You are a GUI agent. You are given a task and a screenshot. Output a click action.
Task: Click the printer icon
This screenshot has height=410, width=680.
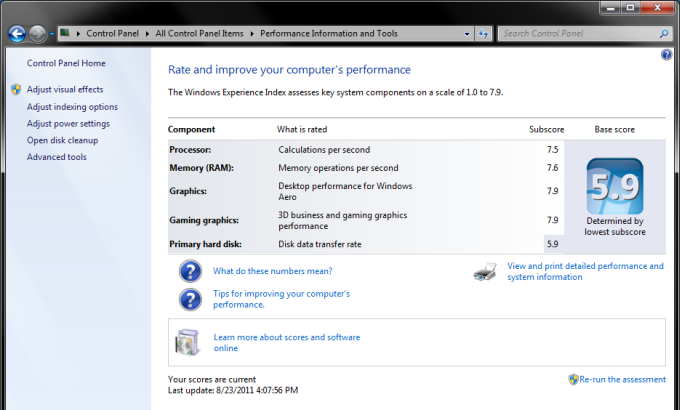(x=485, y=272)
